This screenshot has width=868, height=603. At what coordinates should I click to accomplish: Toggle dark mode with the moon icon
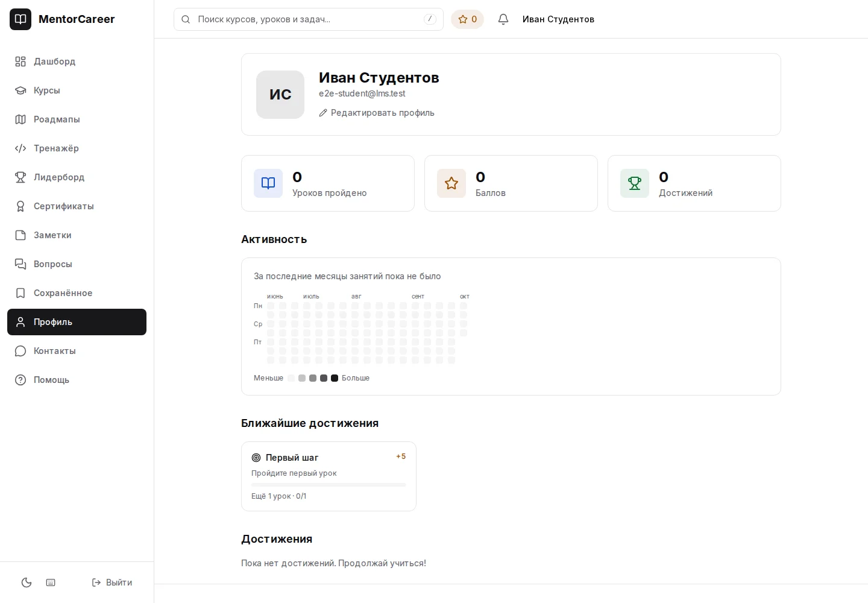click(x=27, y=582)
